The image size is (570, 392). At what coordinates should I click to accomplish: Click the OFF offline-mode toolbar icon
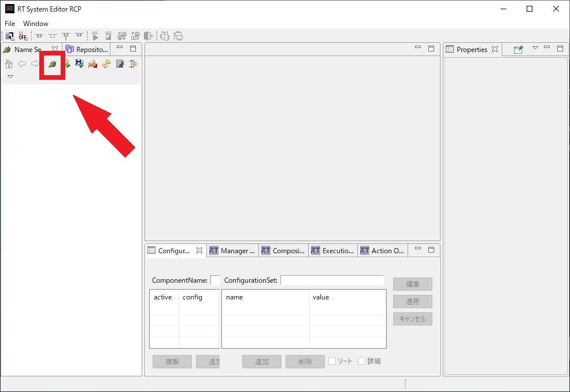click(23, 36)
